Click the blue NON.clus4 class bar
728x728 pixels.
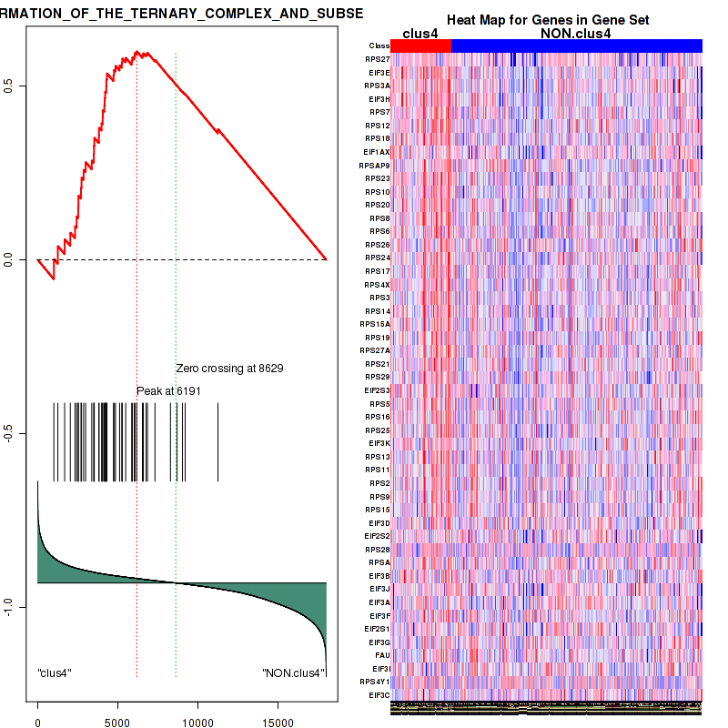tap(576, 45)
